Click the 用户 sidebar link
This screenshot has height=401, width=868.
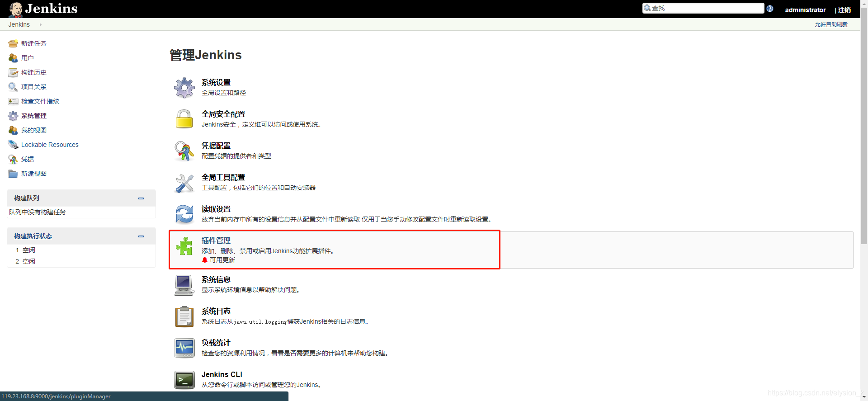[x=28, y=58]
